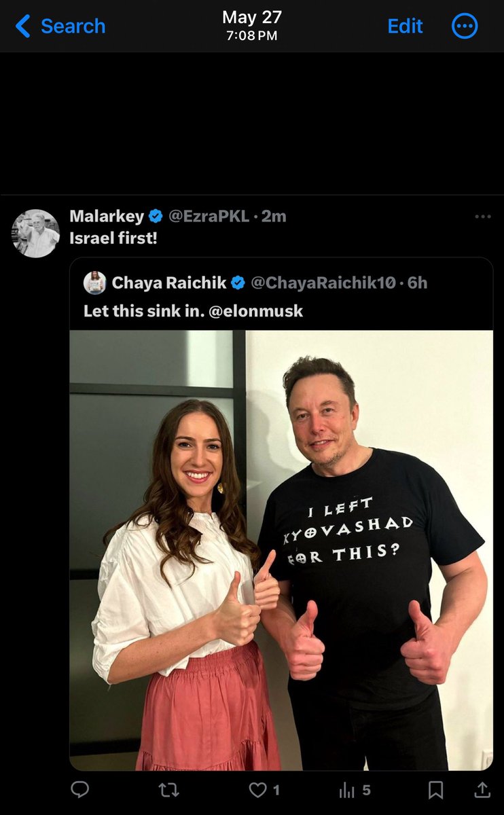Tap the Chaya Raichik display name
504x815 pixels.
point(170,283)
